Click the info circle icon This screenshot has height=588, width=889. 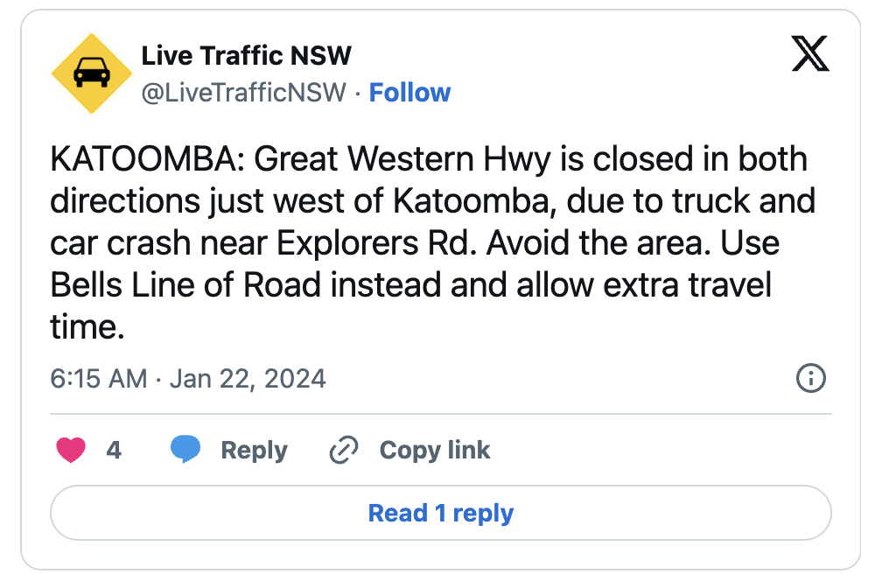[811, 378]
